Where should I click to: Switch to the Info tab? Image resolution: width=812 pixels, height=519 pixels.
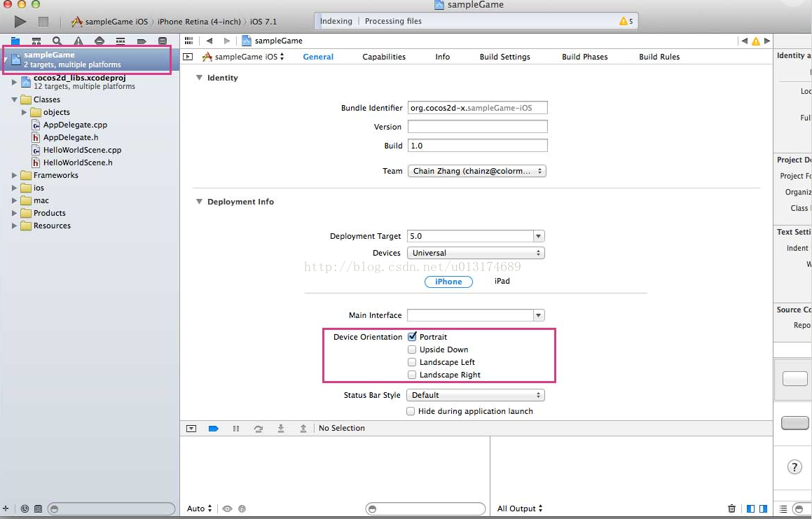click(442, 57)
